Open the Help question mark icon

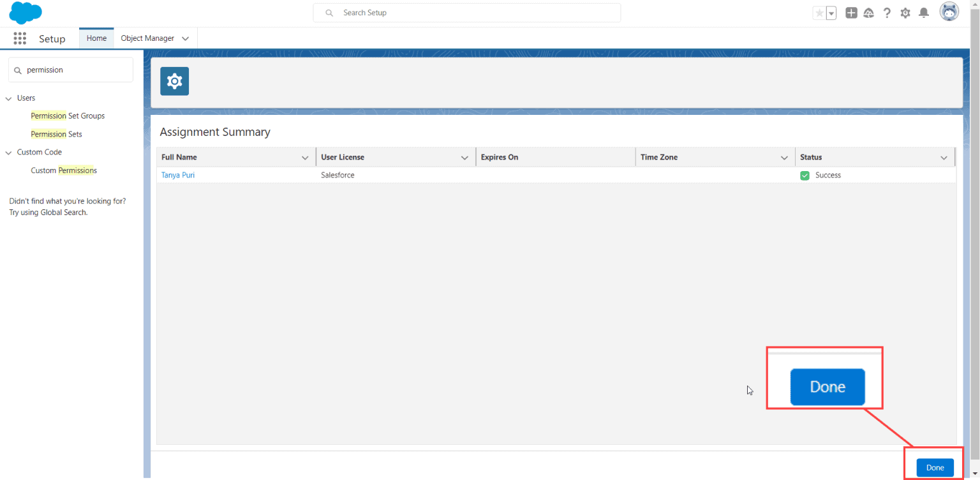tap(887, 13)
